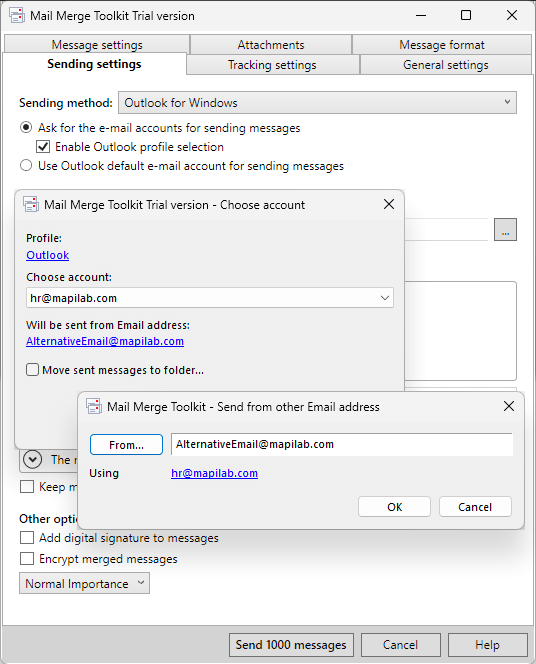The height and width of the screenshot is (664, 536).
Task: Click the Send from other Email address dialog icon
Action: tap(94, 406)
